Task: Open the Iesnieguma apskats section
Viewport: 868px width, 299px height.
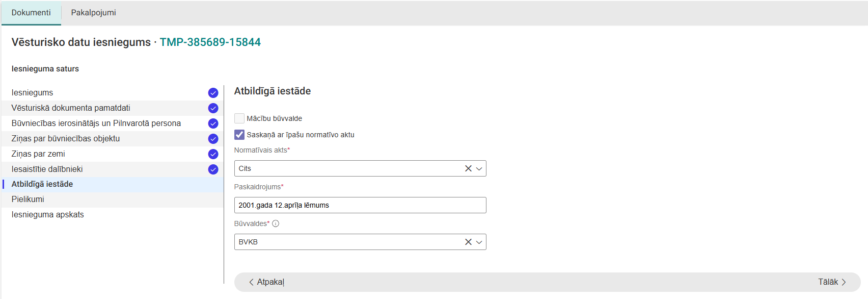Action: click(48, 215)
